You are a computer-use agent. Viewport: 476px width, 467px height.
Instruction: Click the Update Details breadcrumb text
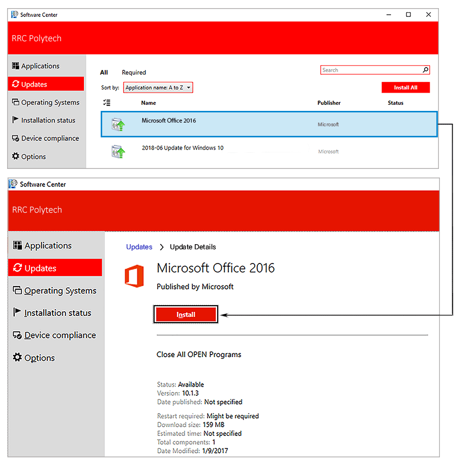click(193, 247)
